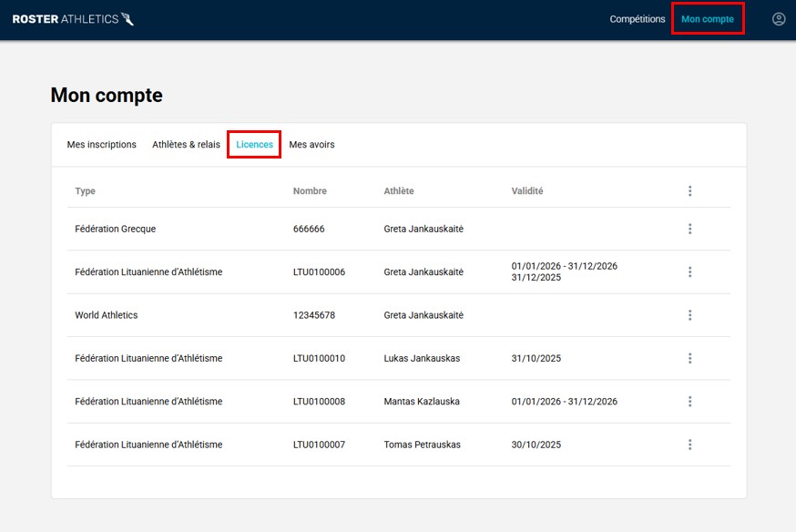Click licence number 12345678
Viewport: 796px width, 532px height.
(x=313, y=315)
